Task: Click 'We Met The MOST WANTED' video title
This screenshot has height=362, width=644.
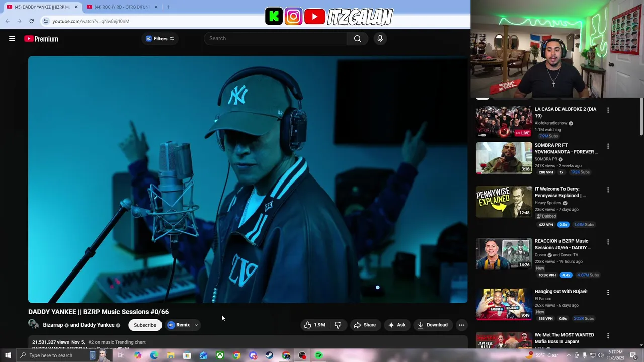Action: click(564, 338)
